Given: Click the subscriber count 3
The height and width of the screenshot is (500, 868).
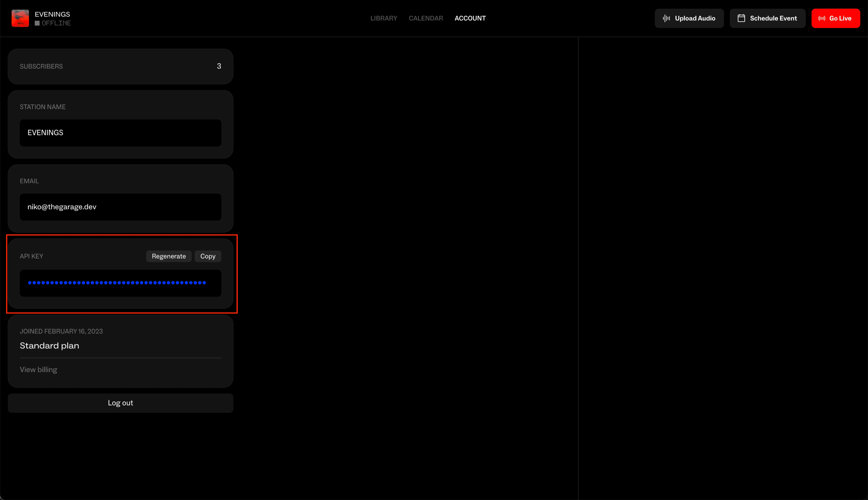Looking at the screenshot, I should (219, 66).
